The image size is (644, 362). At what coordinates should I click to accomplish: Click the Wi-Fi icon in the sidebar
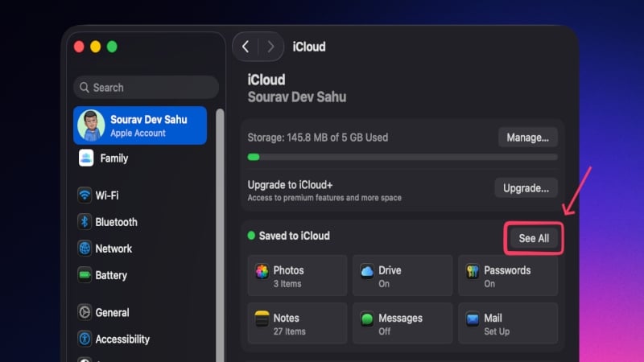85,195
